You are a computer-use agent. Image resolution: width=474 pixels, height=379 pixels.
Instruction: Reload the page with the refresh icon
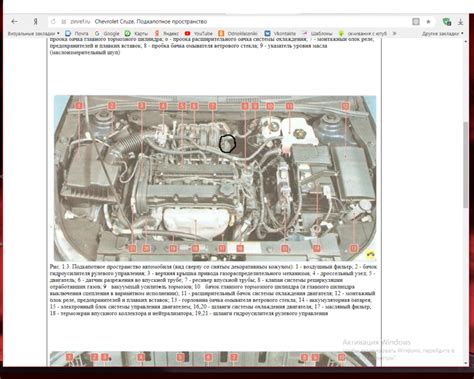point(53,22)
